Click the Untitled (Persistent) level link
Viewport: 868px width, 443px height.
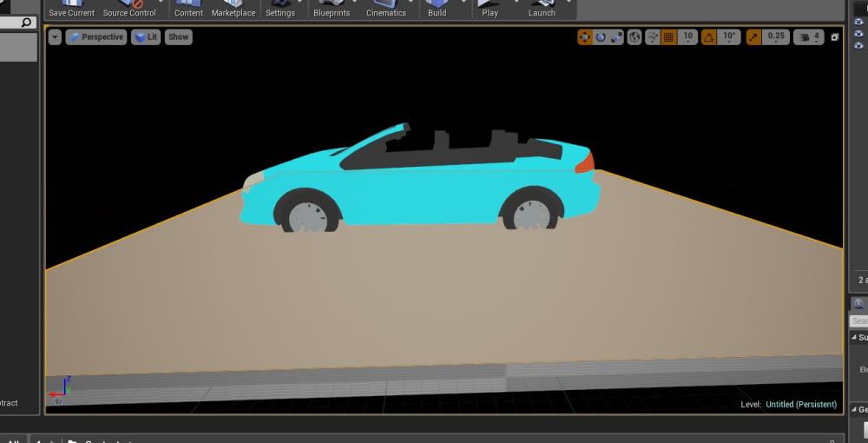tap(800, 405)
